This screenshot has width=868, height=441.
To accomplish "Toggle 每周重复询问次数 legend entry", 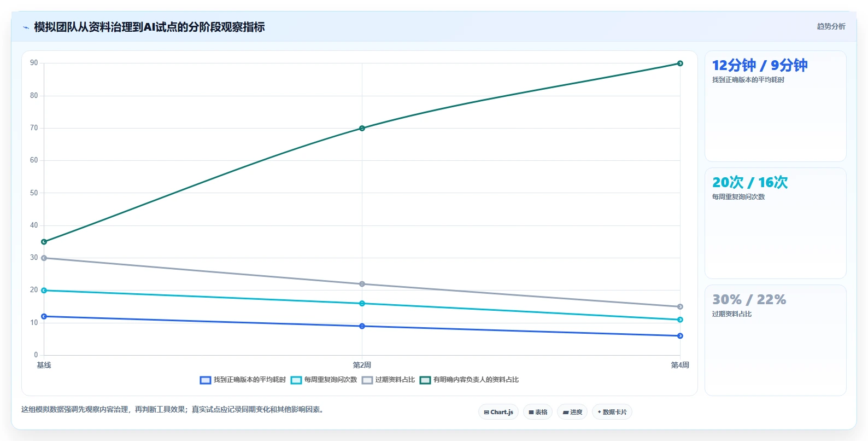I will 324,380.
